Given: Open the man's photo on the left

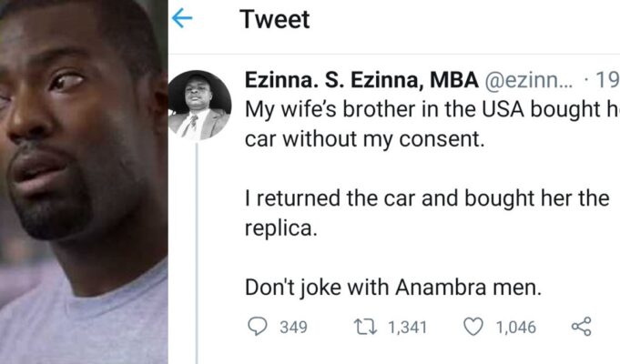Looking at the screenshot, I should point(84,182).
